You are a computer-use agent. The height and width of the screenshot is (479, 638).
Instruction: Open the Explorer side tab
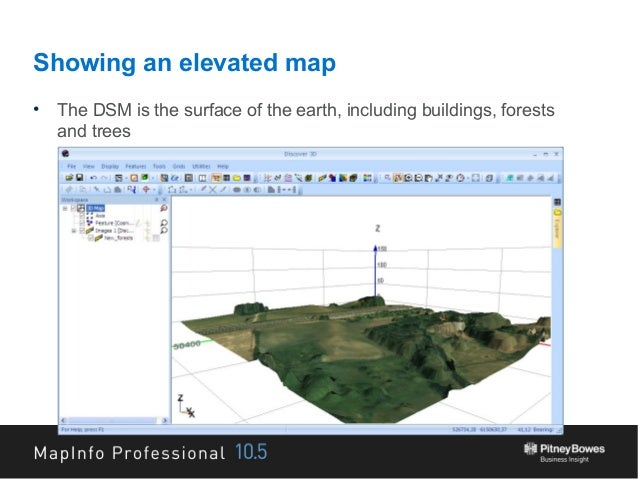[x=557, y=230]
